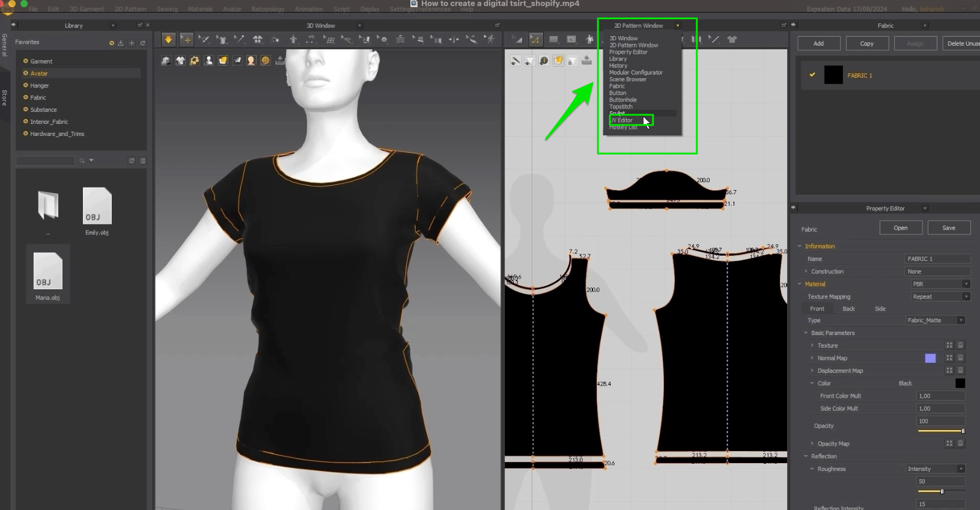Undock the Library panel
The height and width of the screenshot is (510, 980).
click(140, 25)
